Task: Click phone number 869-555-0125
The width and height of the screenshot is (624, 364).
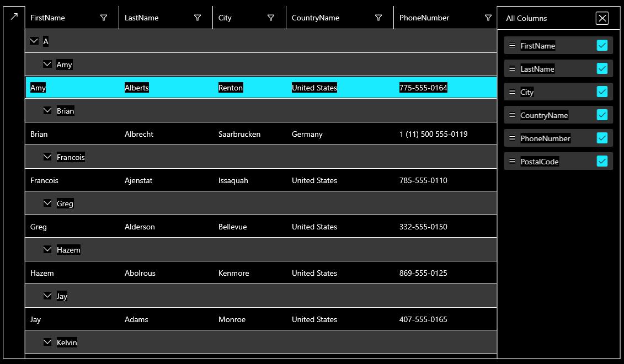Action: pos(423,274)
